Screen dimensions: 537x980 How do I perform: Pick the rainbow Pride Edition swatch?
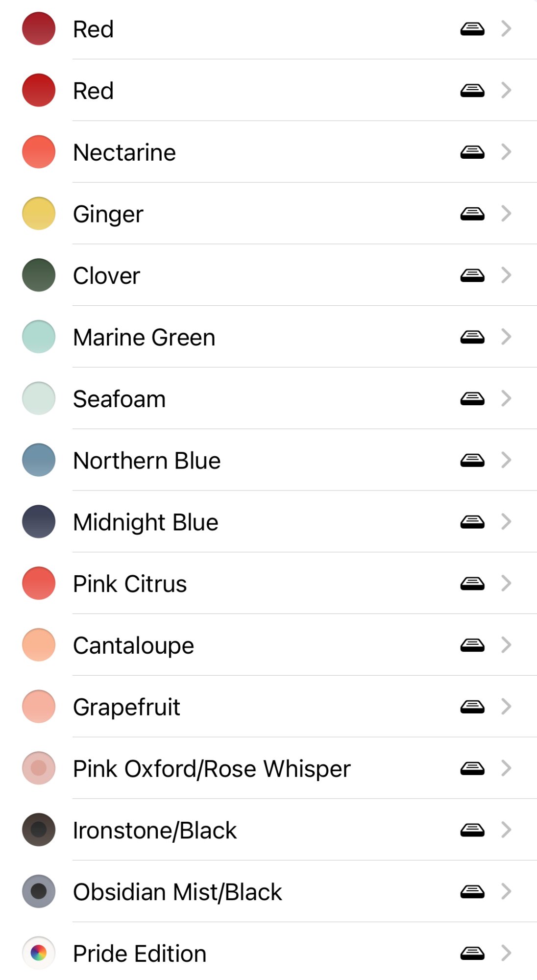[x=39, y=953]
